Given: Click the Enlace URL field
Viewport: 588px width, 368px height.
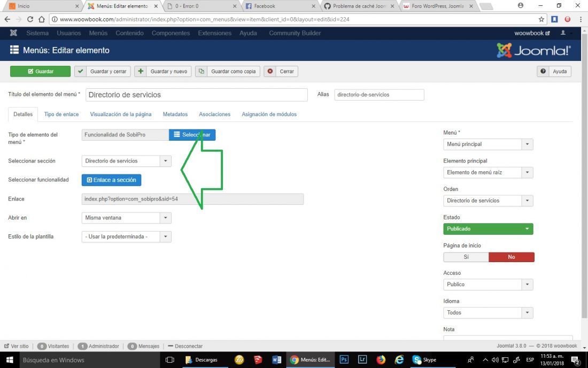Looking at the screenshot, I should pyautogui.click(x=192, y=199).
